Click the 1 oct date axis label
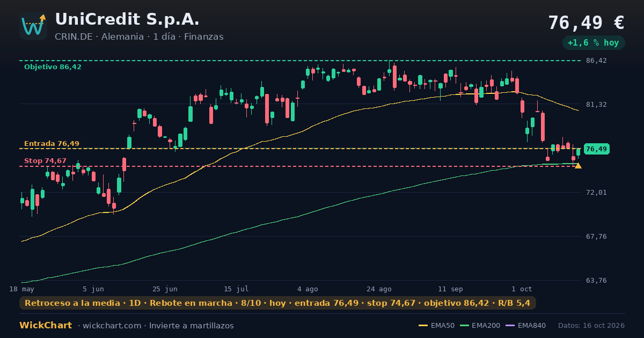644x338 pixels. [x=522, y=289]
